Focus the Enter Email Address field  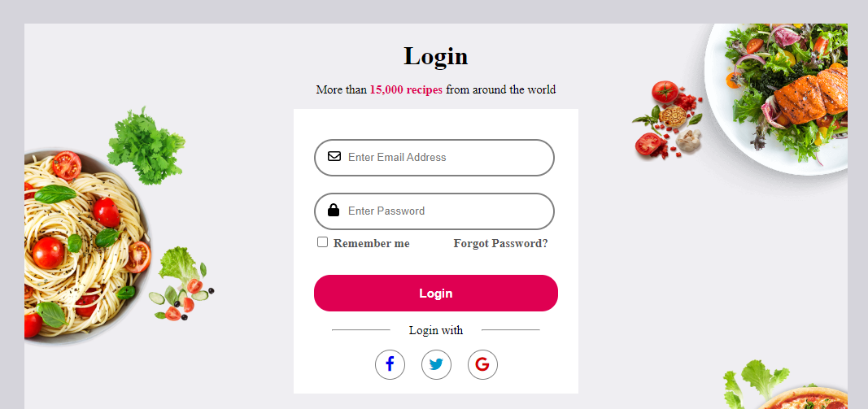click(434, 158)
